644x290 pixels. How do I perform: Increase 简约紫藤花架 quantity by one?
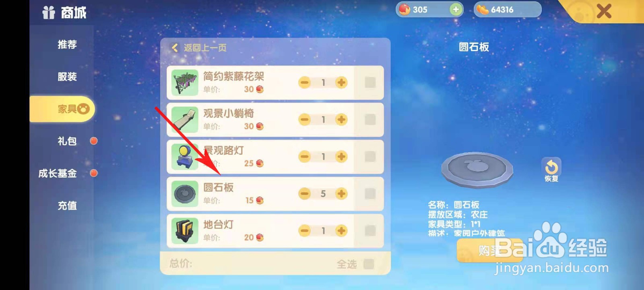341,83
